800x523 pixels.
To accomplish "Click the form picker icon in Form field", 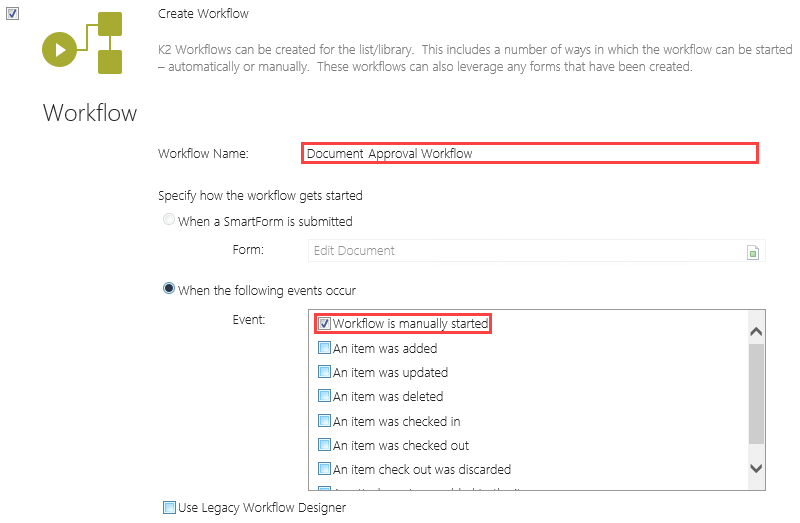I will pyautogui.click(x=753, y=252).
